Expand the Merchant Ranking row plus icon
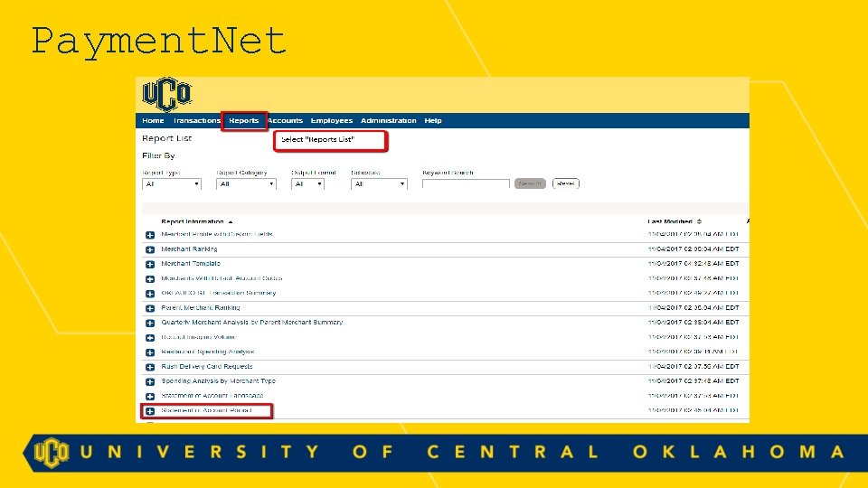Viewport: 868px width, 488px height. click(150, 250)
